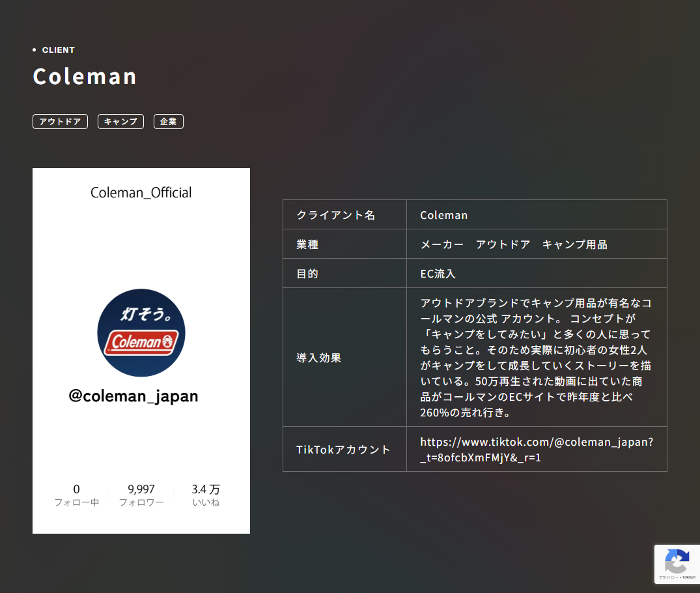This screenshot has height=593, width=700.
Task: Click the @coleman_japan handle
Action: [133, 396]
